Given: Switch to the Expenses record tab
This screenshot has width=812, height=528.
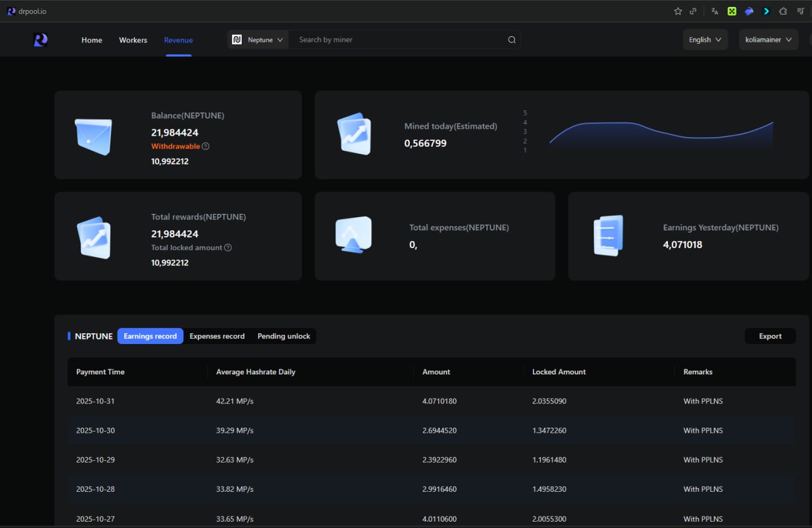Looking at the screenshot, I should click(217, 336).
